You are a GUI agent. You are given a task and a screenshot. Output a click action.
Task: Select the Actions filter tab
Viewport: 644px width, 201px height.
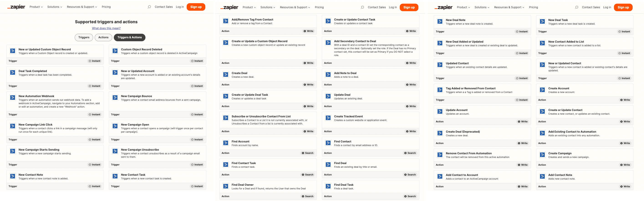103,38
